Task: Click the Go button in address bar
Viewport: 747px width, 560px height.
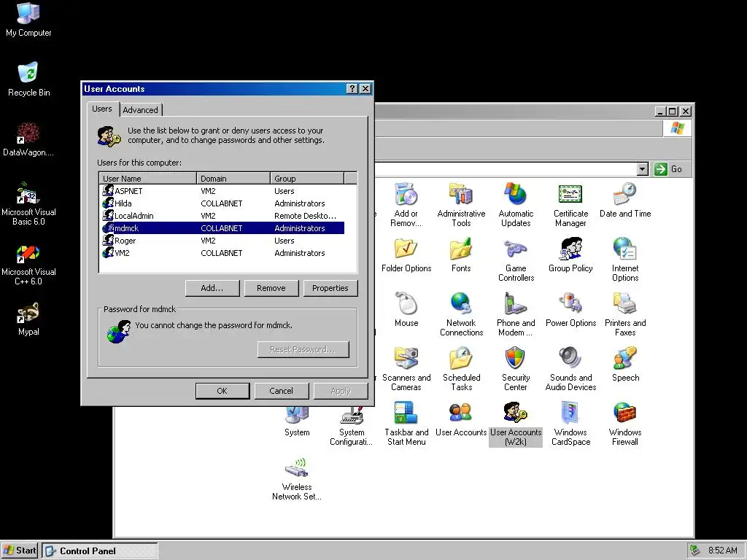Action: [x=668, y=169]
